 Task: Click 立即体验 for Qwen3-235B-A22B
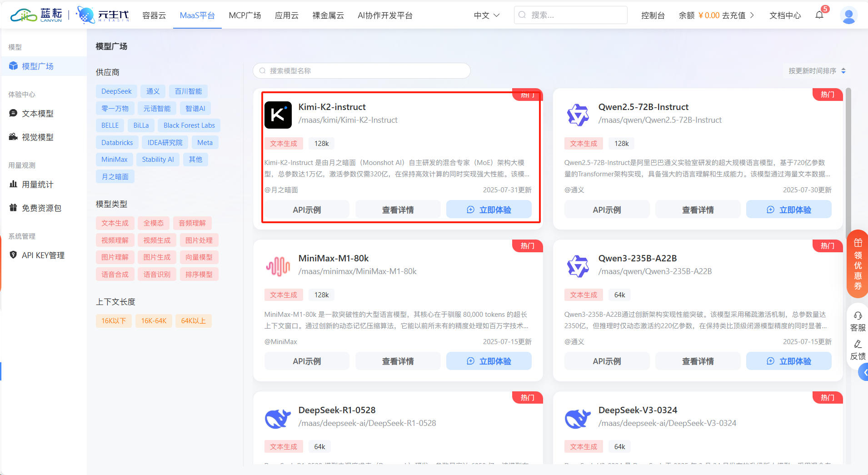point(788,361)
